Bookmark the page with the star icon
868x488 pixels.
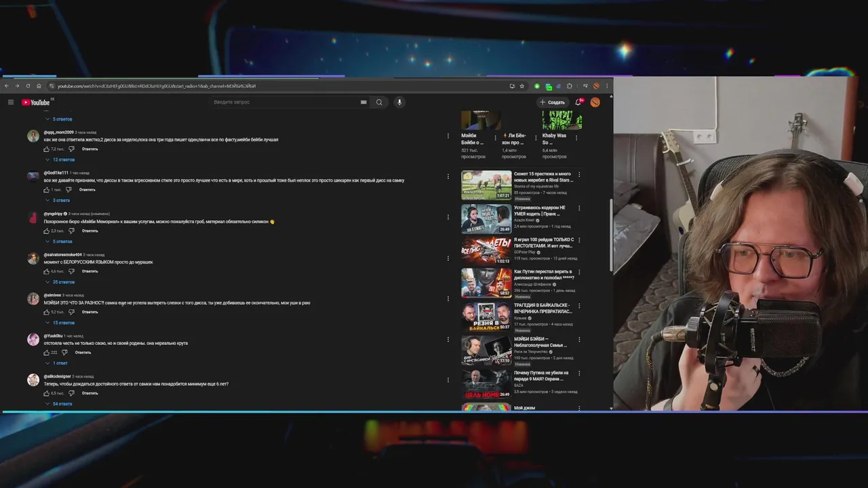pyautogui.click(x=521, y=86)
